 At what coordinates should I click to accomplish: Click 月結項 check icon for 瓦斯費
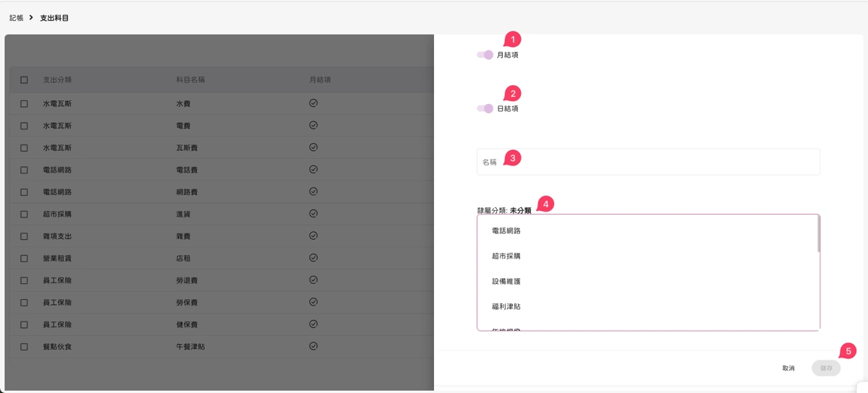click(x=313, y=147)
